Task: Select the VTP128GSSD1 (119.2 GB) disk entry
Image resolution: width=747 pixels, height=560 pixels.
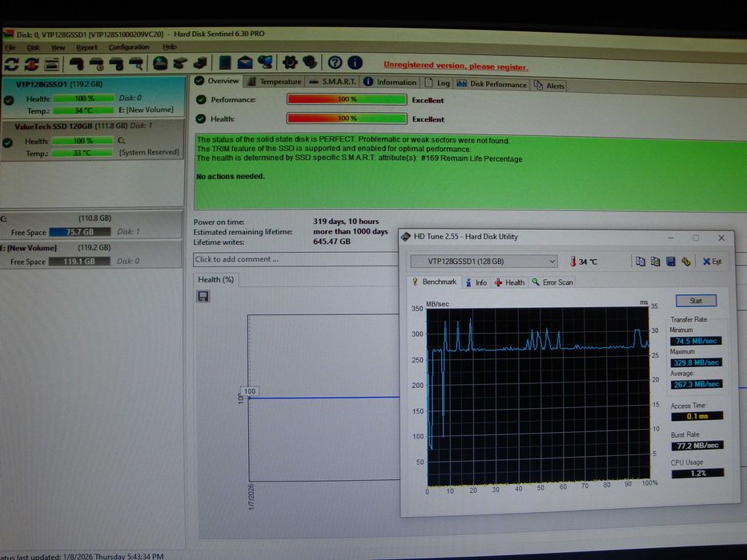Action: tap(92, 97)
